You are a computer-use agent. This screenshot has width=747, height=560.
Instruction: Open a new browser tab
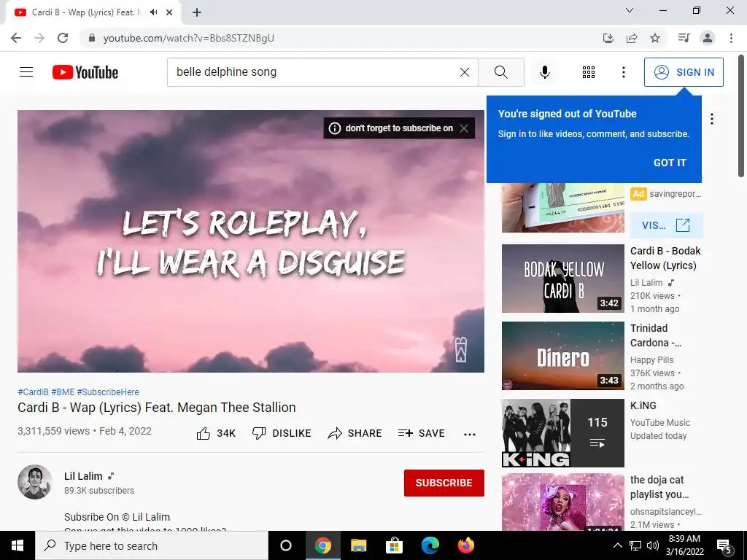point(197,12)
